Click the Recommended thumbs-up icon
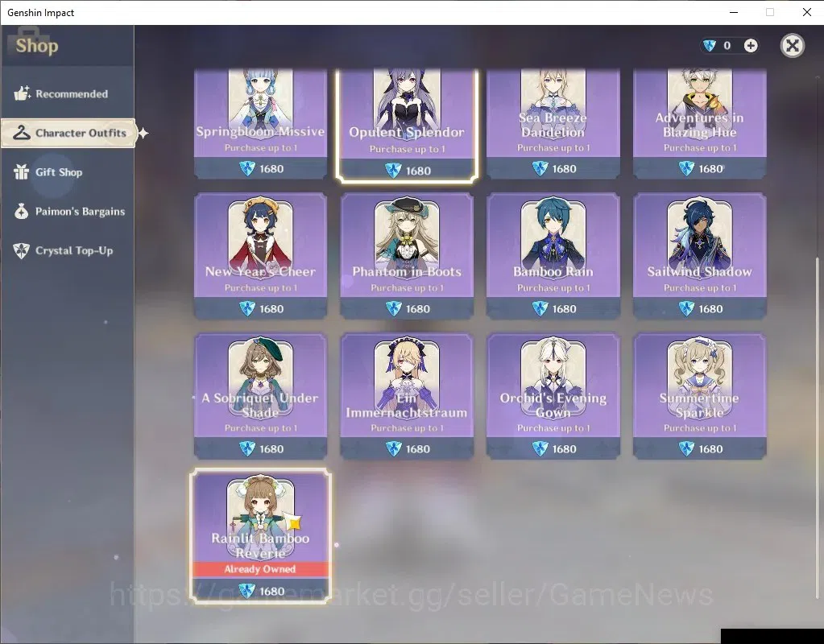The height and width of the screenshot is (644, 824). click(22, 93)
